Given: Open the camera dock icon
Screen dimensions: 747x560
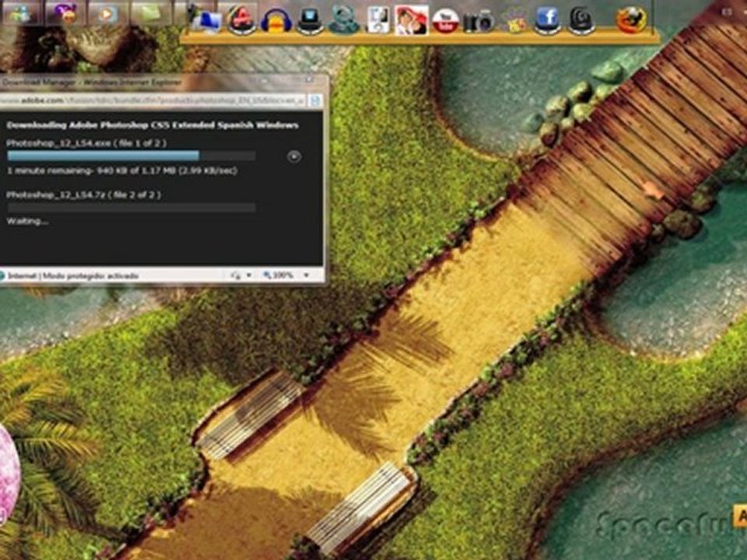Looking at the screenshot, I should coord(479,22).
